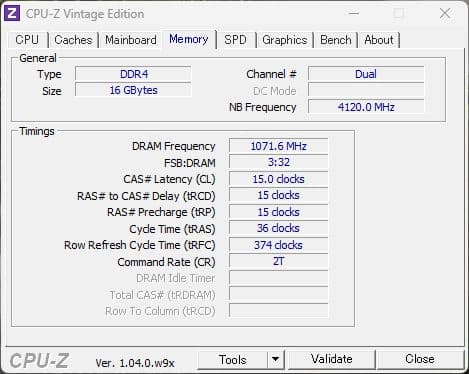Select the tRFC 374 clocks value
This screenshot has width=469, height=374.
pyautogui.click(x=279, y=245)
